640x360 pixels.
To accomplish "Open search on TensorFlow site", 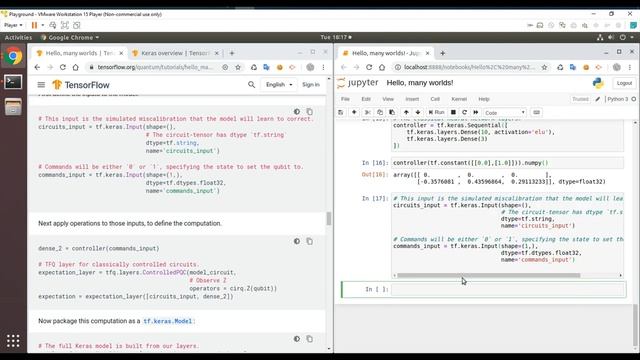I will pyautogui.click(x=251, y=84).
